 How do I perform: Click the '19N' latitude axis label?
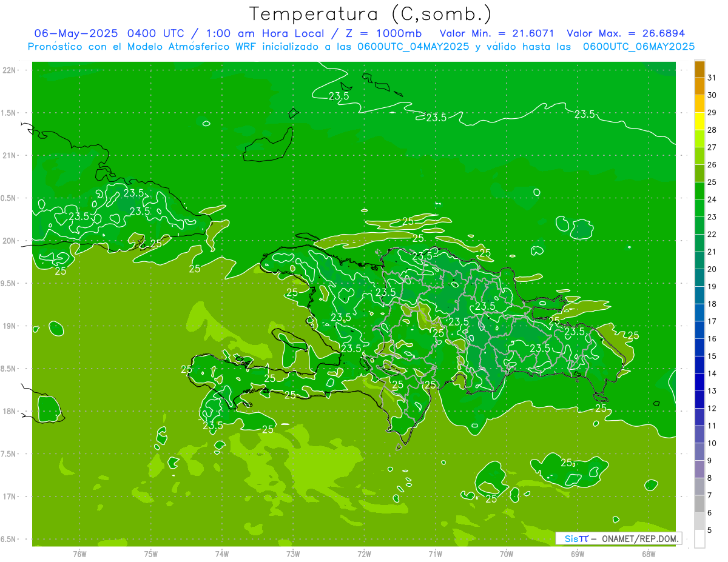click(10, 326)
